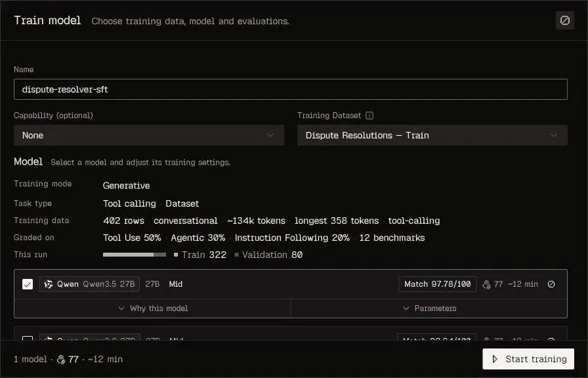
Task: Click Instruction Following 20% text
Action: coord(292,238)
